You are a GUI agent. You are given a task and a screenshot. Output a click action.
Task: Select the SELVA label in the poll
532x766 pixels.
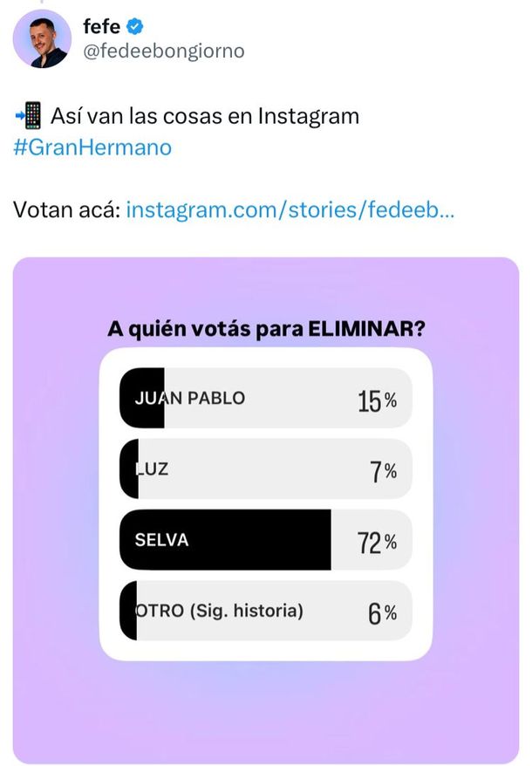161,541
